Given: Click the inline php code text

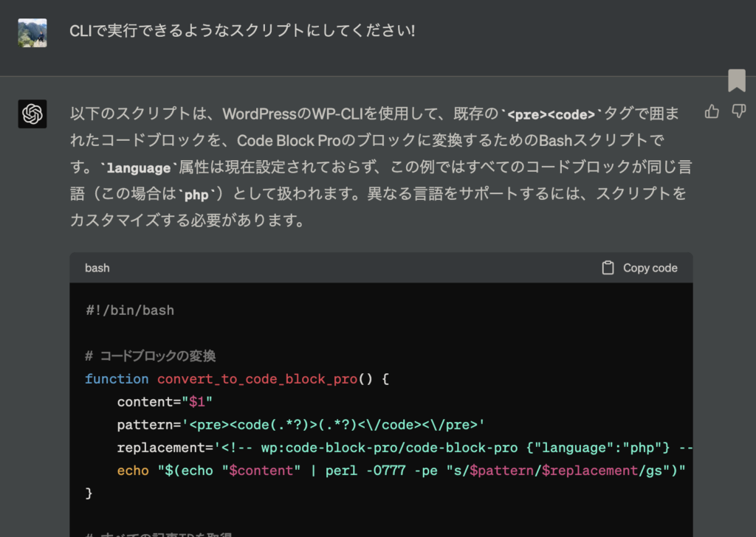Looking at the screenshot, I should click(x=196, y=195).
